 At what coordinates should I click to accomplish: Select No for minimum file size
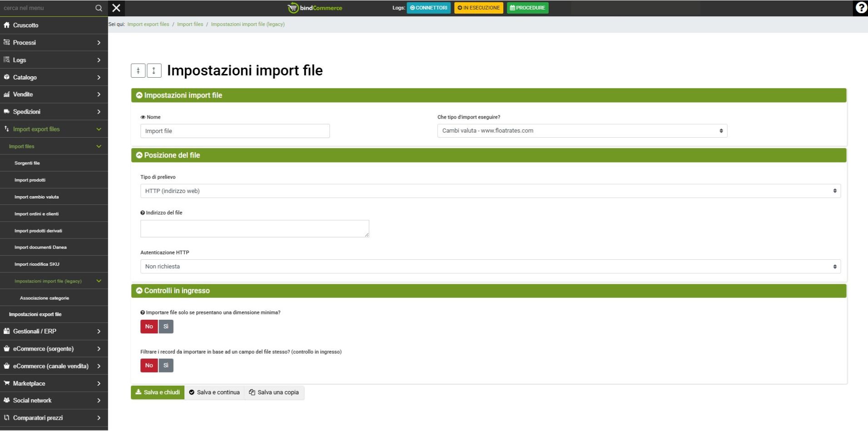tap(149, 327)
